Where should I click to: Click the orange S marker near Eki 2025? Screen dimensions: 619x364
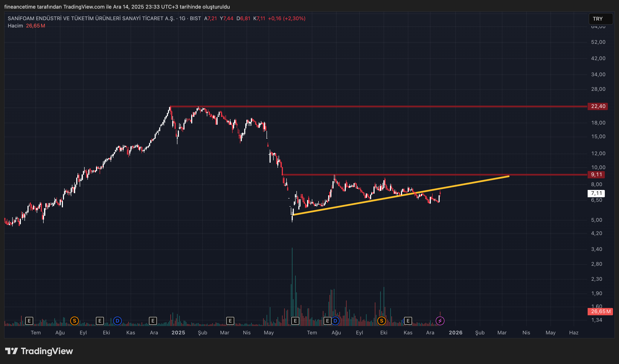click(381, 321)
